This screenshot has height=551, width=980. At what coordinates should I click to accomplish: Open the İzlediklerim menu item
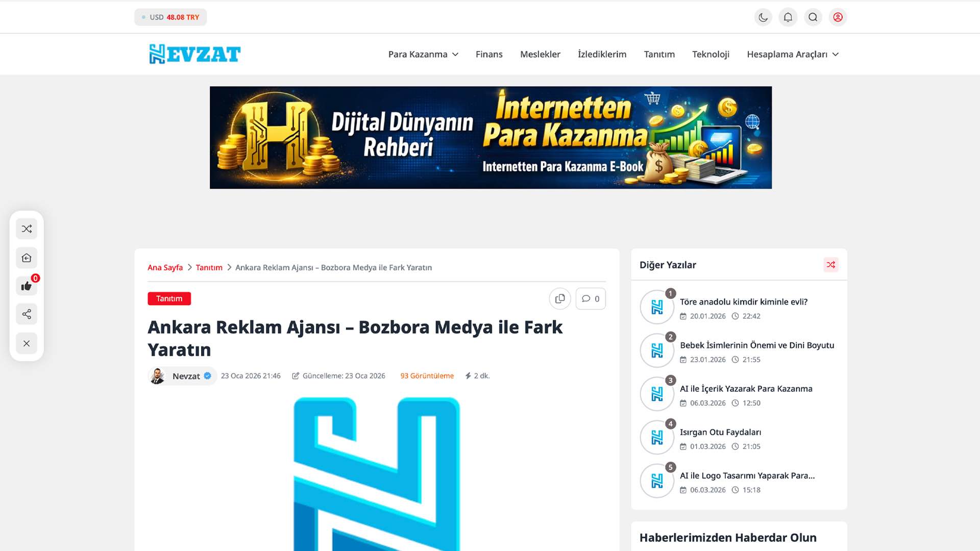click(x=602, y=54)
